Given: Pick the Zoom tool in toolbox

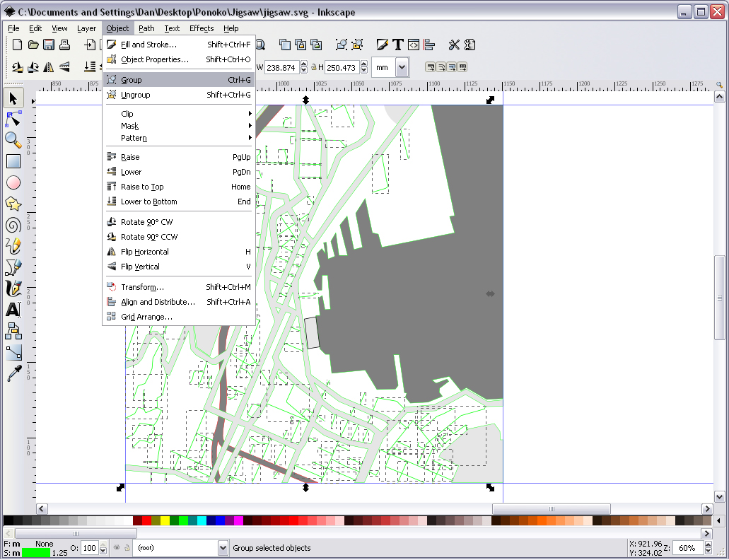Looking at the screenshot, I should tap(13, 140).
